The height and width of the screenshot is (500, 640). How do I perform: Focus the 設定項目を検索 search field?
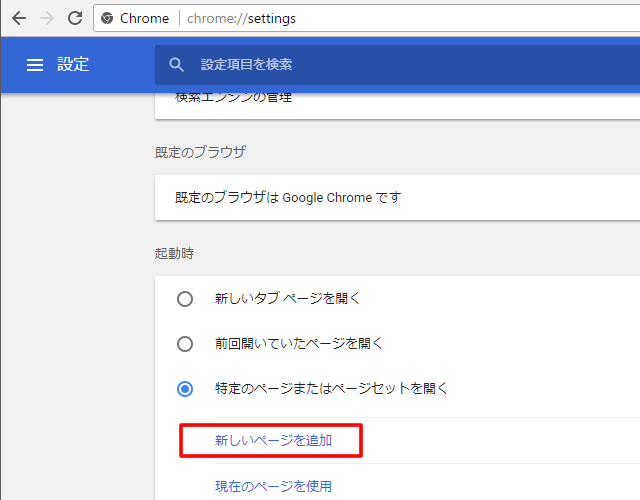(x=397, y=65)
